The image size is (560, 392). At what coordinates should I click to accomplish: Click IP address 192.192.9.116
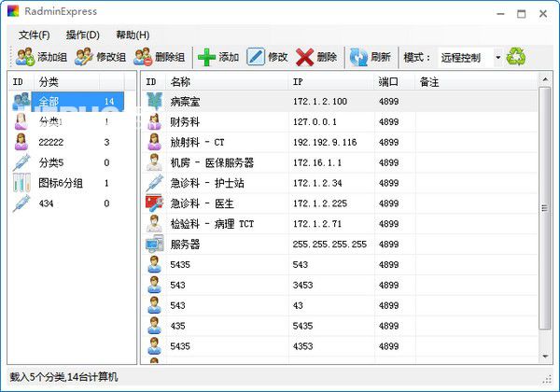click(325, 143)
